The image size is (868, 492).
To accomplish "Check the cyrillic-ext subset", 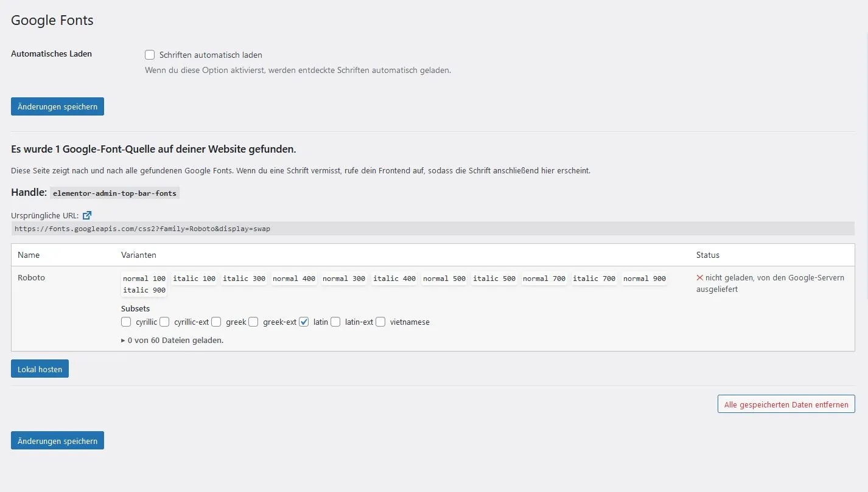I will pos(164,322).
